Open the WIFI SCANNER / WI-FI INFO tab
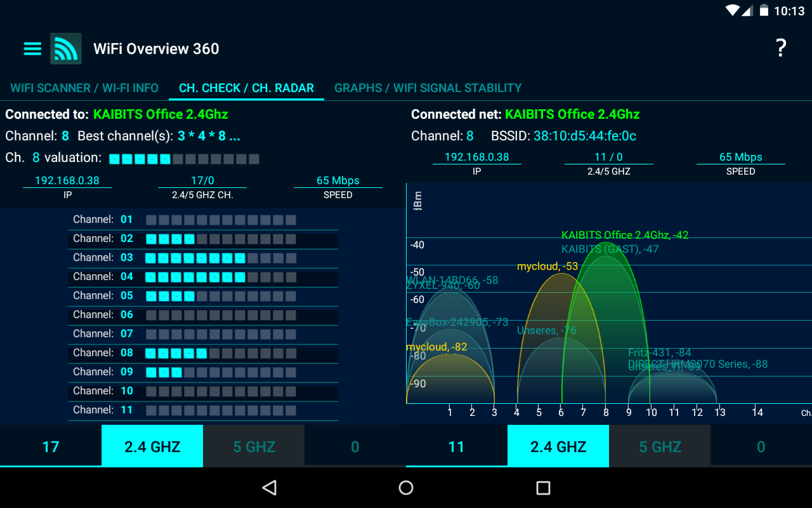Image resolution: width=812 pixels, height=508 pixels. click(84, 88)
